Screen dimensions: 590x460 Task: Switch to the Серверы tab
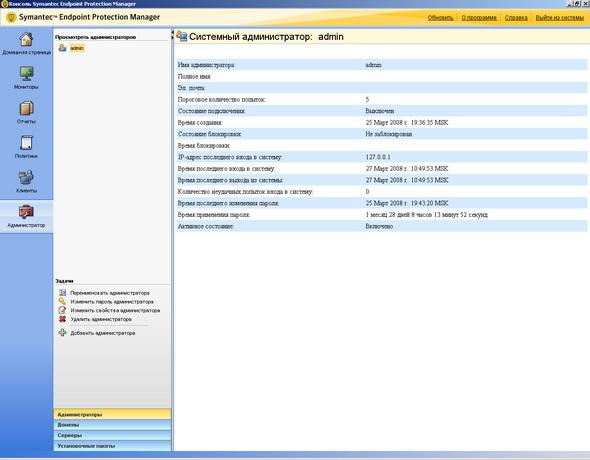113,435
